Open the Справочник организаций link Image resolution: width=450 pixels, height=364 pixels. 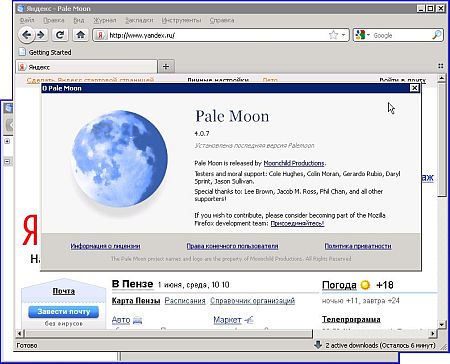click(252, 301)
